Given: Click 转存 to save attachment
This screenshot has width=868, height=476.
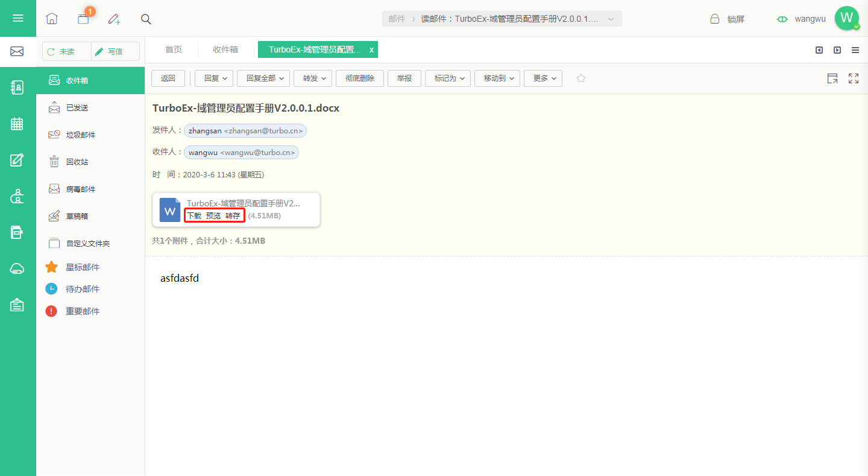Looking at the screenshot, I should point(233,216).
